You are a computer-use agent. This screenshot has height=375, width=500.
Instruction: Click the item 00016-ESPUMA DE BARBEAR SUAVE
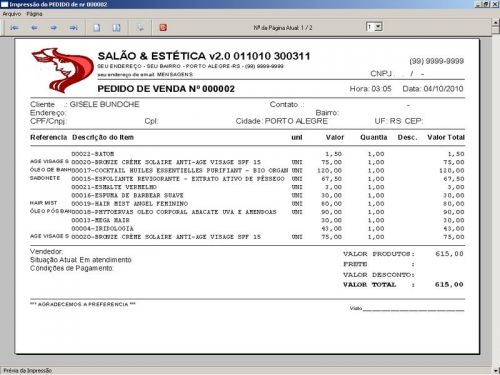(127, 195)
